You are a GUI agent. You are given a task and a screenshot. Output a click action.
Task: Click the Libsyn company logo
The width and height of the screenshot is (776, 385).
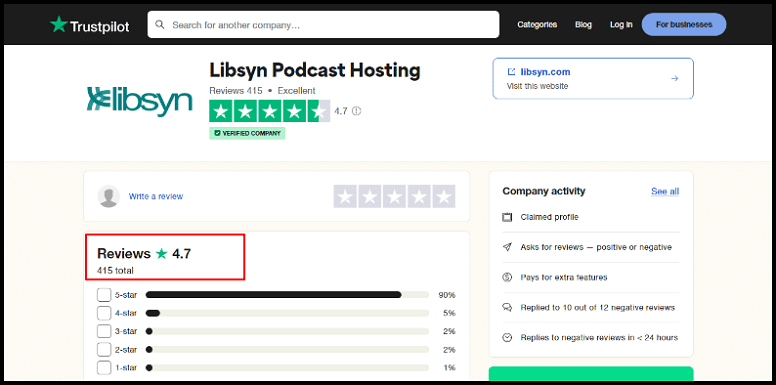(140, 101)
